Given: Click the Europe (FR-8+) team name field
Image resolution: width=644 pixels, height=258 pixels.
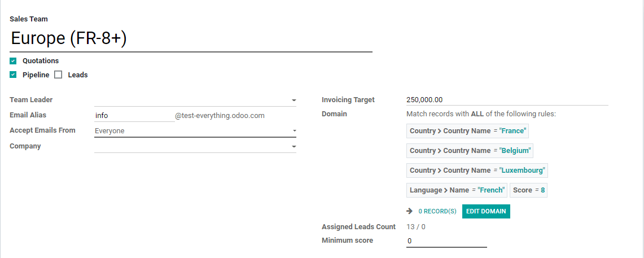Looking at the screenshot, I should 191,38.
